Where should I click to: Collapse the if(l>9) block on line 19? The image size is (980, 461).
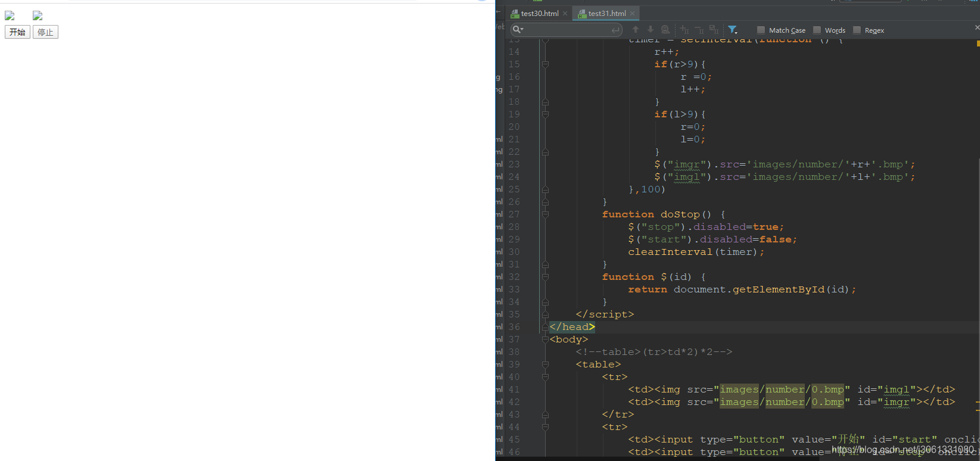545,114
